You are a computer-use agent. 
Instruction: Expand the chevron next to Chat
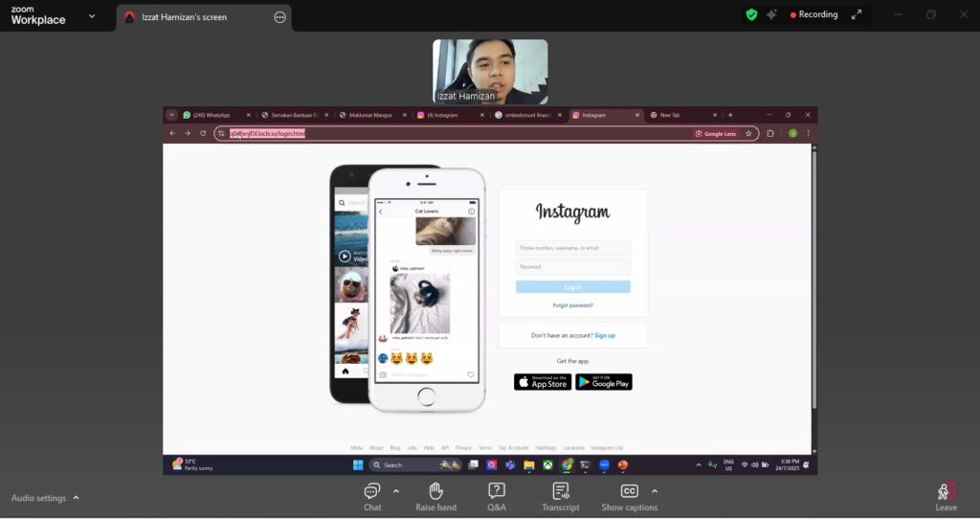click(396, 491)
